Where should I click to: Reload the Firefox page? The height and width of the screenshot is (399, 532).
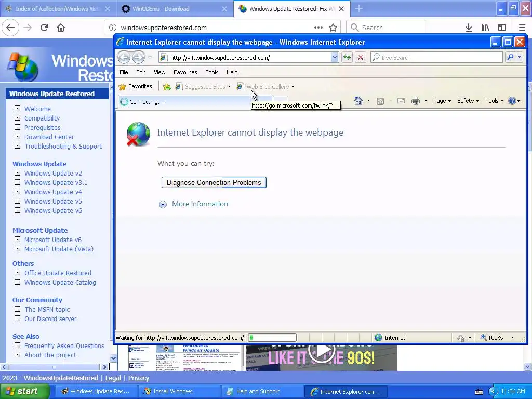(44, 28)
